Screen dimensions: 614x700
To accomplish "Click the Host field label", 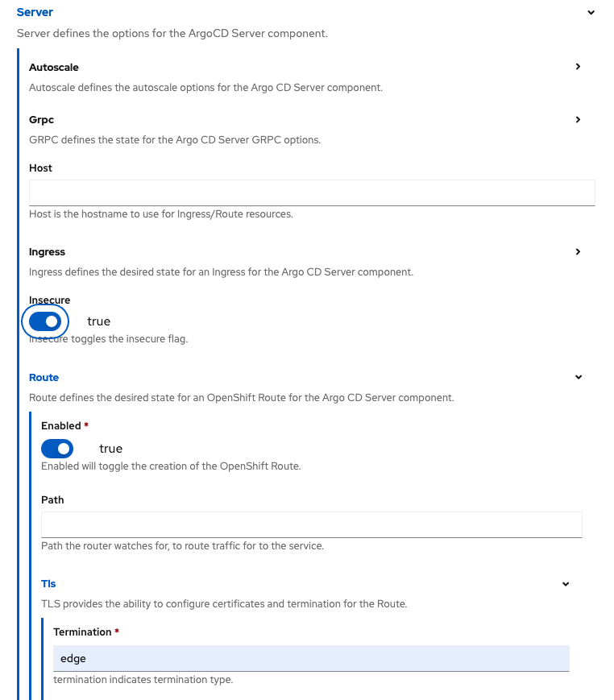I will tap(40, 168).
